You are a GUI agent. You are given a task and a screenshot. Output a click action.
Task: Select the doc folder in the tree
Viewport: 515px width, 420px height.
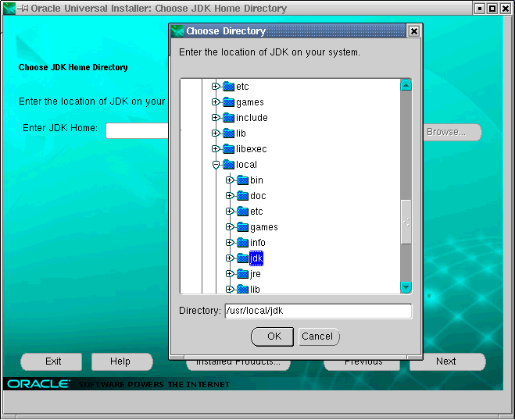(258, 196)
